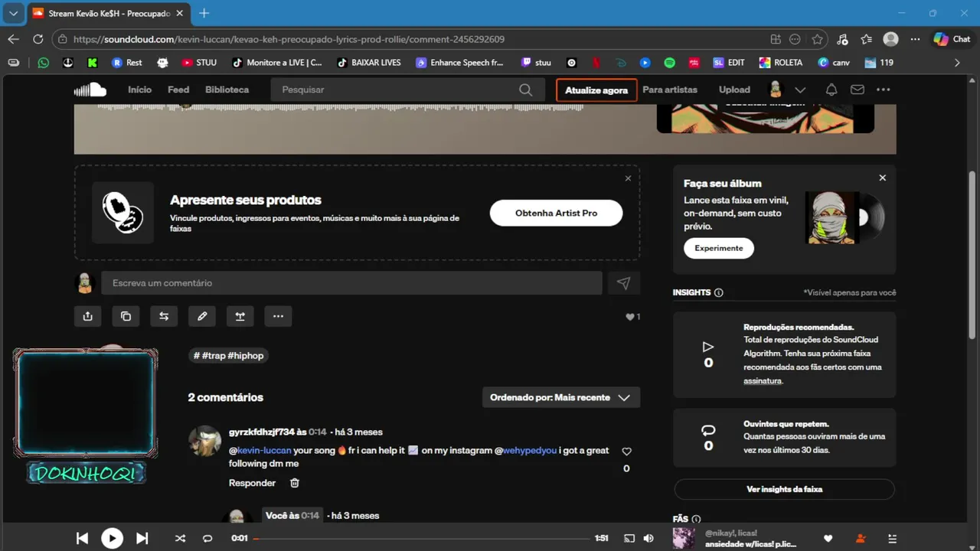Open the Início page
Screen dimensions: 980x551
coord(139,90)
